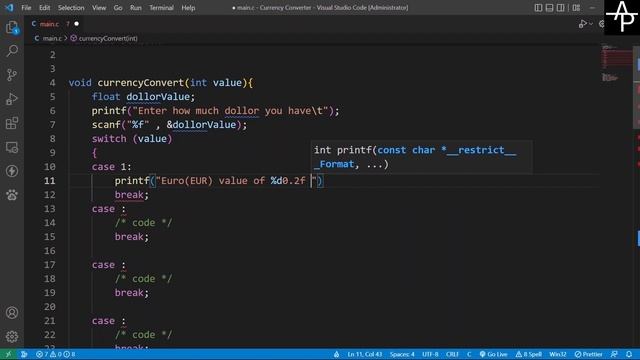
Task: Open the Extensions view
Action: click(x=12, y=123)
